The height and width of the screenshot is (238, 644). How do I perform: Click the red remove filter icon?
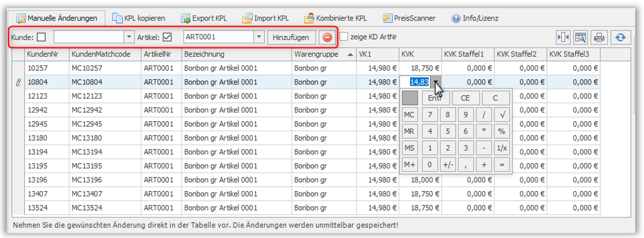pyautogui.click(x=327, y=37)
